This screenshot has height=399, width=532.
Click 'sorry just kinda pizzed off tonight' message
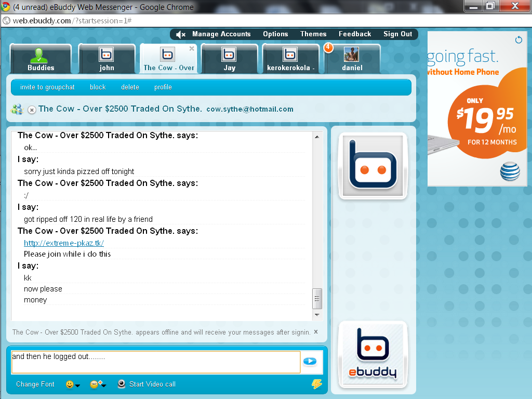pos(79,171)
